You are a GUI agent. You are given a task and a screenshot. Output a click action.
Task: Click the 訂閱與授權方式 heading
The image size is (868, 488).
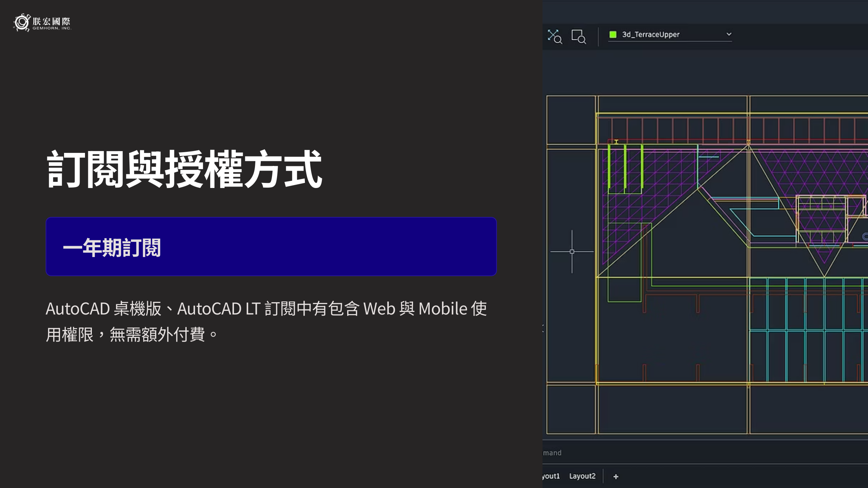(x=184, y=169)
